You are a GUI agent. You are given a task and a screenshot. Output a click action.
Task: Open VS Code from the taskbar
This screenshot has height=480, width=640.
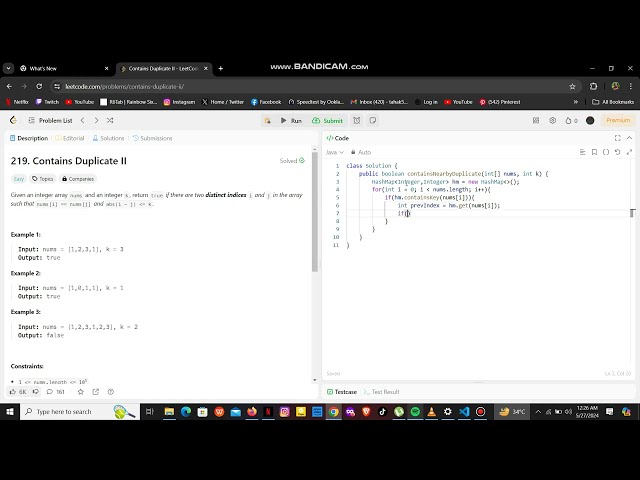[464, 412]
